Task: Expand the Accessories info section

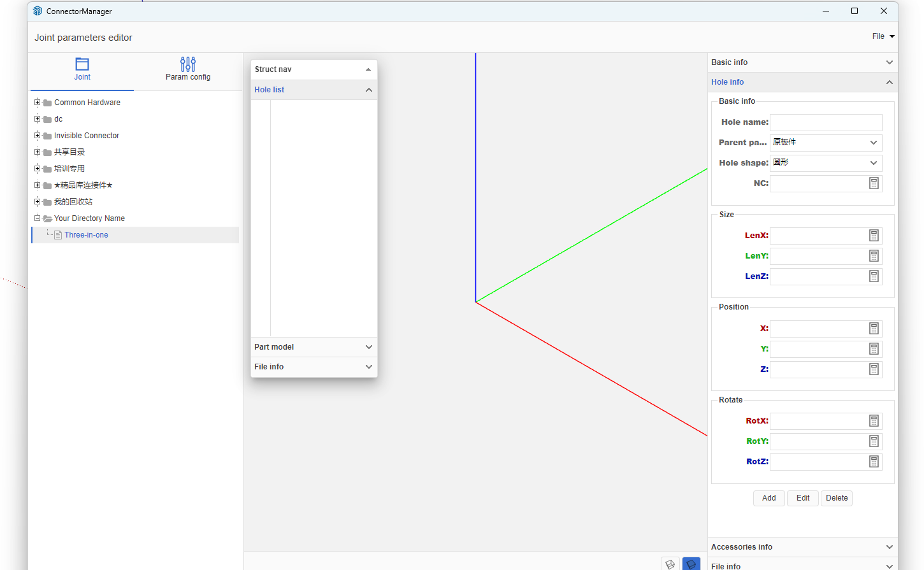Action: tap(802, 547)
